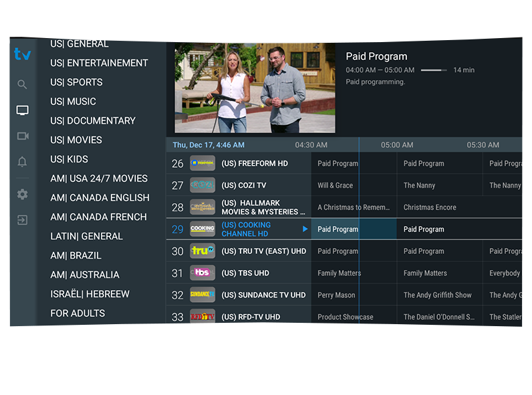The width and height of the screenshot is (532, 395).
Task: Click the Freeform HD channel logo
Action: (203, 163)
